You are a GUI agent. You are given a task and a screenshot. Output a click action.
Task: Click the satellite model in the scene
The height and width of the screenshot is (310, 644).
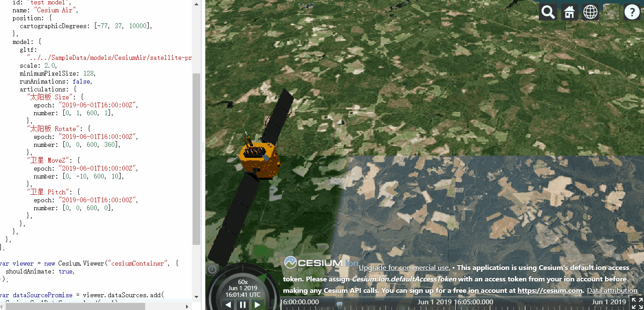click(260, 160)
